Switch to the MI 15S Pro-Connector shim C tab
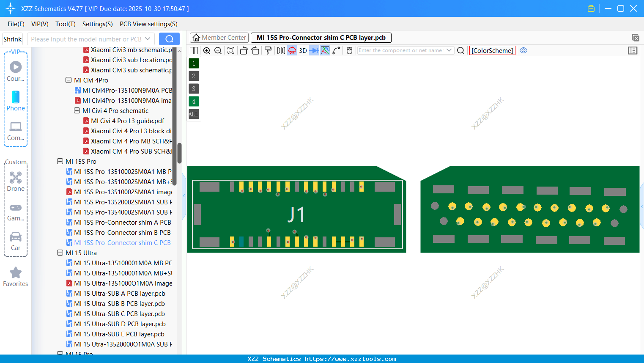This screenshot has width=644, height=363. (x=321, y=37)
